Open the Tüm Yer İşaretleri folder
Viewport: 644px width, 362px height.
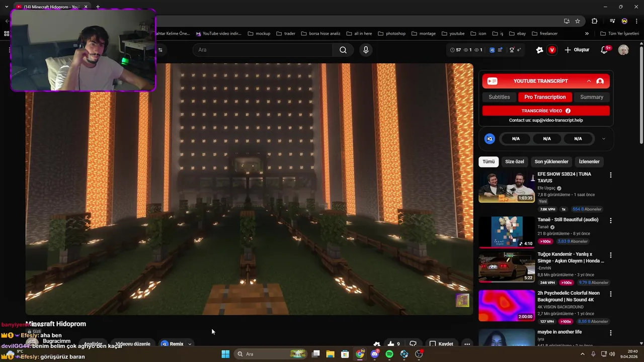(x=619, y=34)
